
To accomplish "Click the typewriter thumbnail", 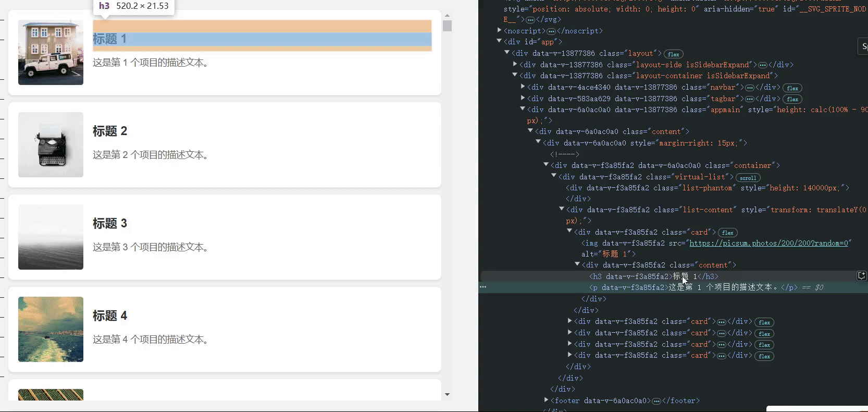I will coord(51,145).
